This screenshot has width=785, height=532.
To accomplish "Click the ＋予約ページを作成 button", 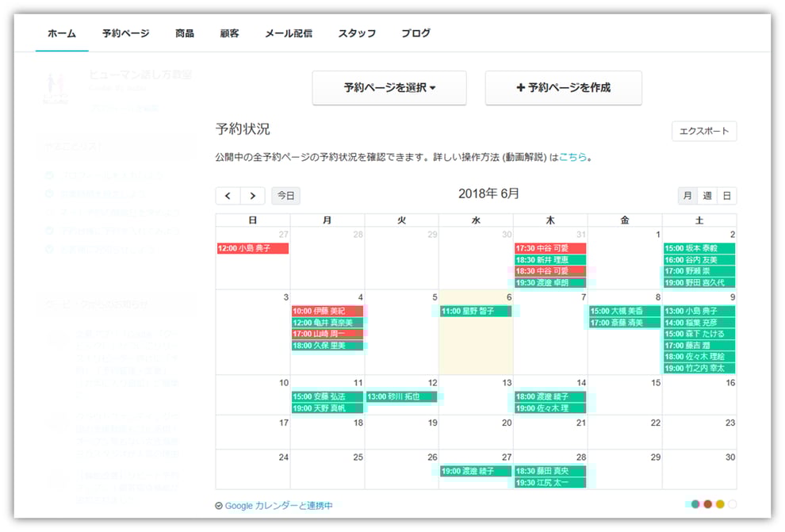I will (x=563, y=87).
